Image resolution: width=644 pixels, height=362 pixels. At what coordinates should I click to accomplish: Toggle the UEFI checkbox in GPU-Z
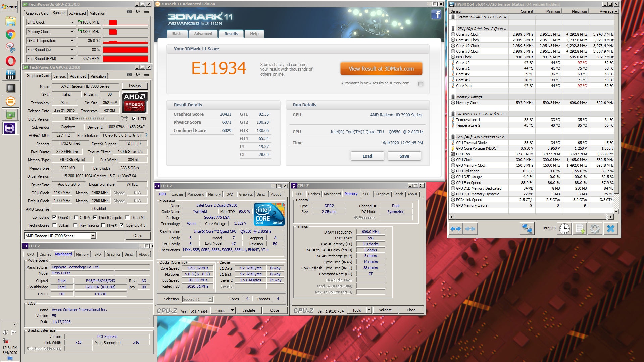134,119
